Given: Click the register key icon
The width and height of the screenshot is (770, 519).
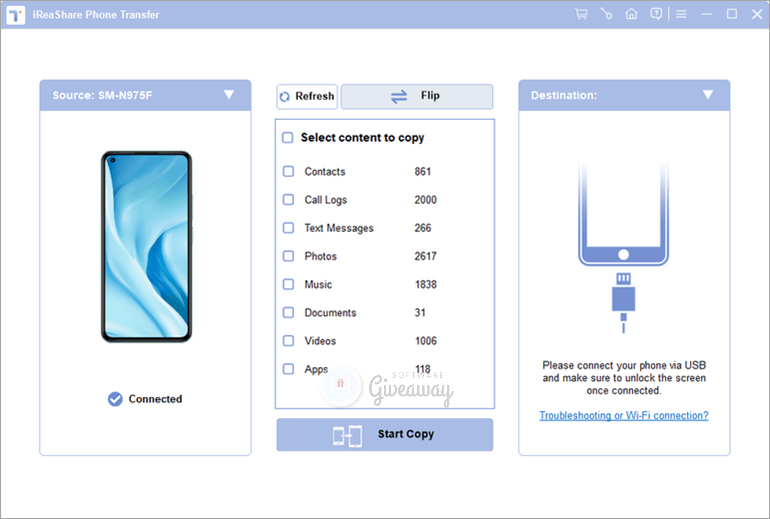Looking at the screenshot, I should (606, 14).
